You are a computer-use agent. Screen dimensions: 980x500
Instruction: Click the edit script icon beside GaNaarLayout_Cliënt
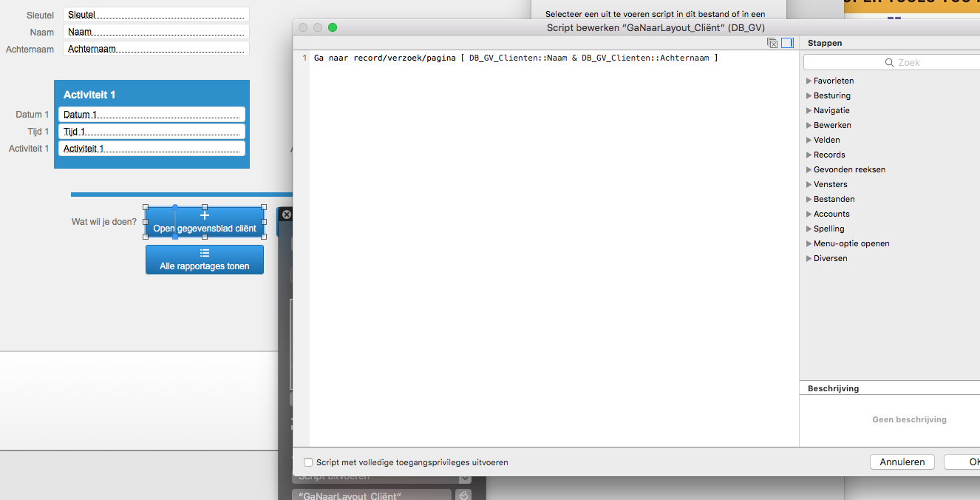463,496
